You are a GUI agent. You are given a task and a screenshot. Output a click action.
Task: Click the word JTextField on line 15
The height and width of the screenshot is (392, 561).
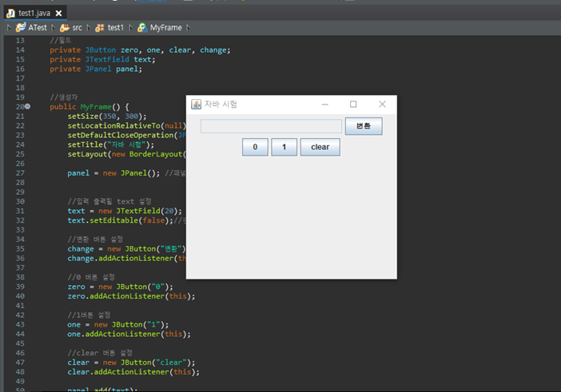tap(107, 59)
